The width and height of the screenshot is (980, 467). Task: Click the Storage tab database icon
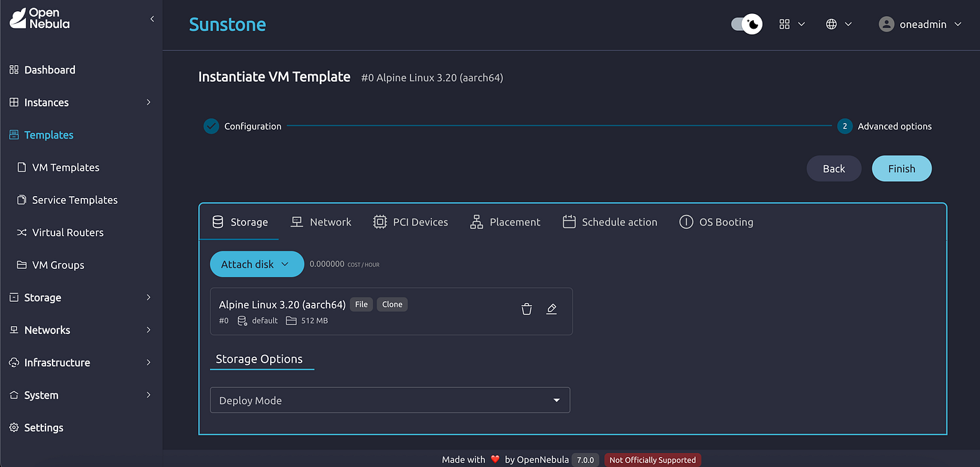[x=218, y=222]
